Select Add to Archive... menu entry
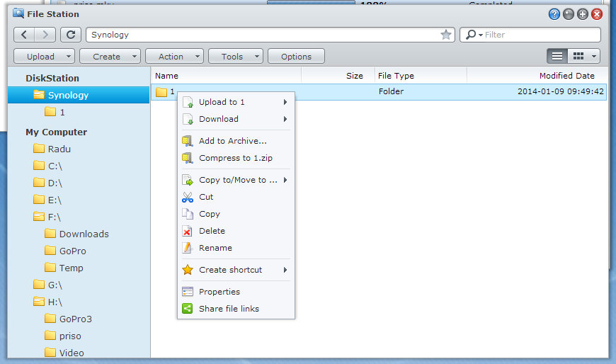The width and height of the screenshot is (616, 364). coord(236,141)
